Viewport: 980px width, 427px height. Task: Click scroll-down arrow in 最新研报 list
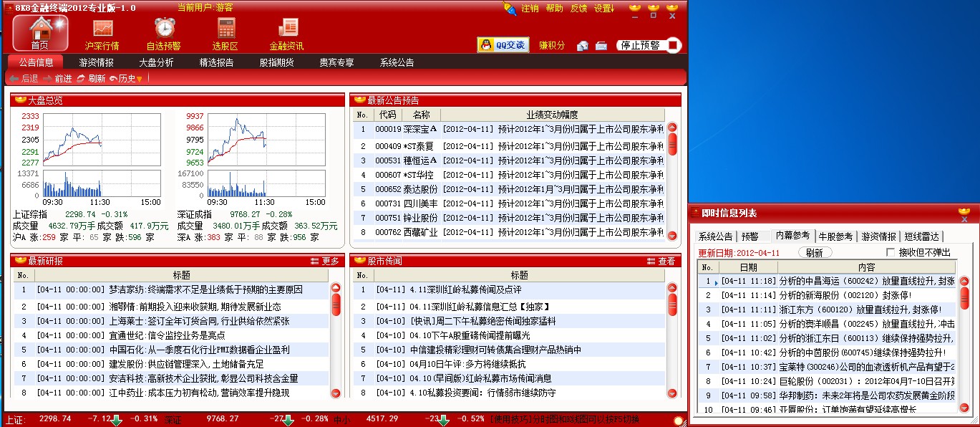coord(336,393)
